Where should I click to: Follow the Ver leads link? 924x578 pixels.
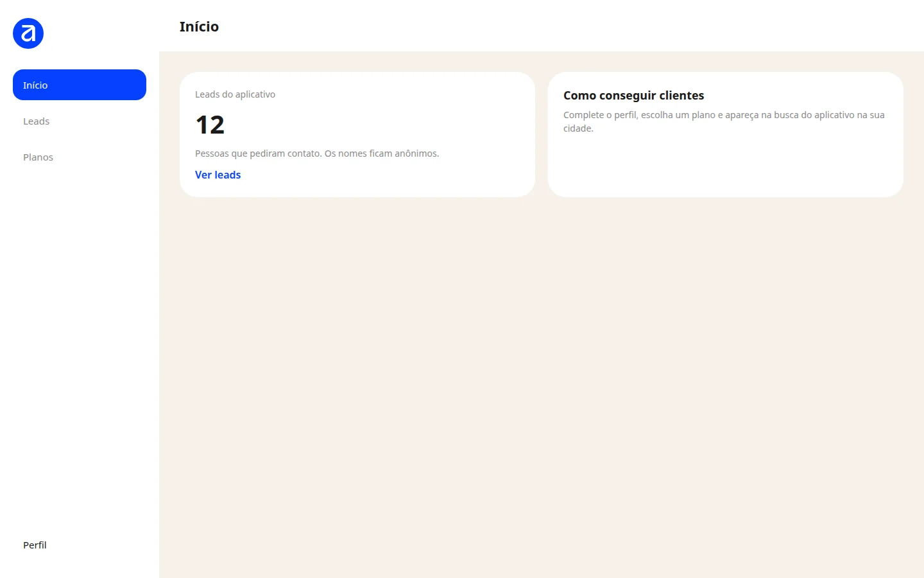point(218,175)
